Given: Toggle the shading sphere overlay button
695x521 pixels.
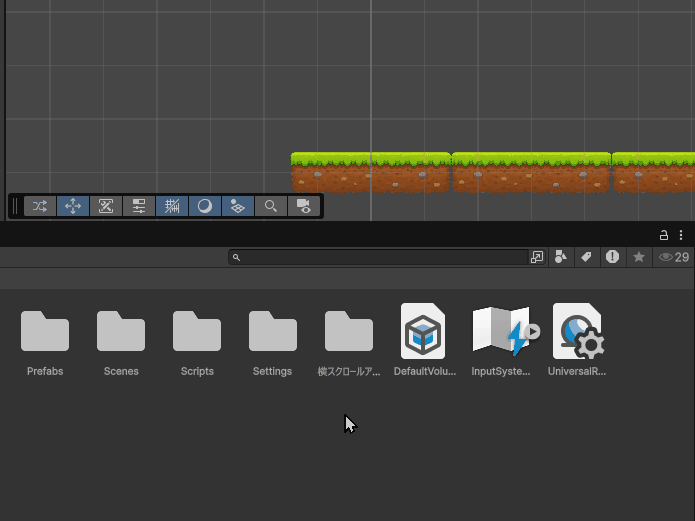Looking at the screenshot, I should tap(205, 206).
